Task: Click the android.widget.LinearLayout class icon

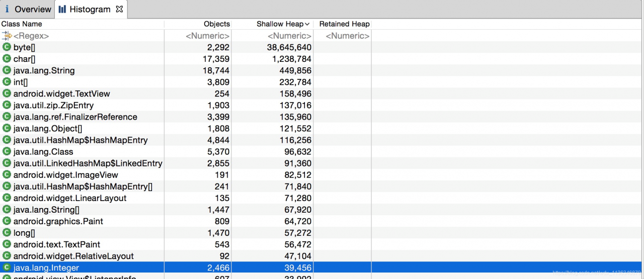Action: (7, 198)
